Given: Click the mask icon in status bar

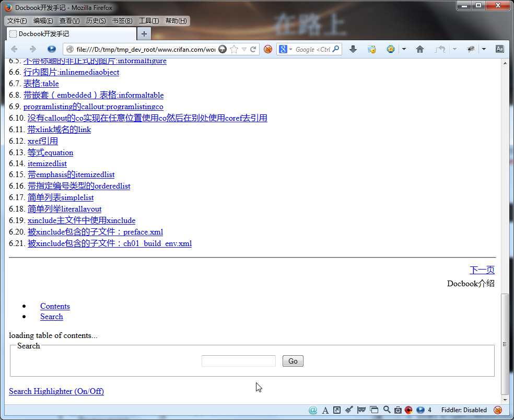Looking at the screenshot, I should click(x=361, y=410).
